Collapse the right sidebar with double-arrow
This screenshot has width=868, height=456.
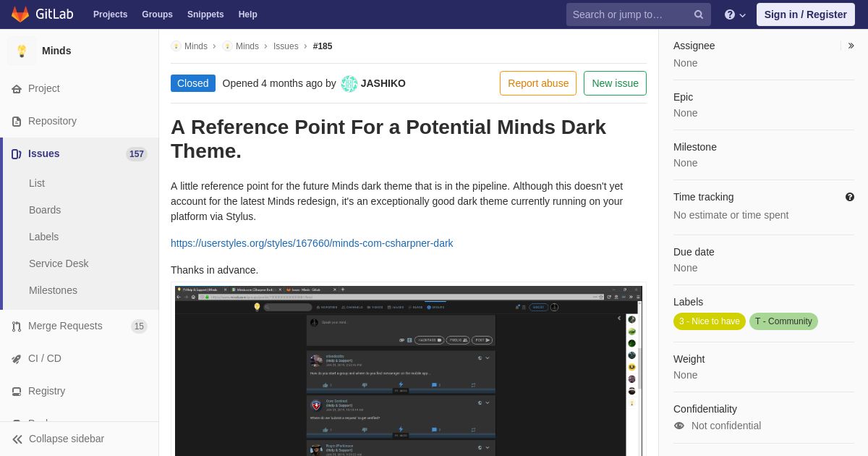(851, 46)
